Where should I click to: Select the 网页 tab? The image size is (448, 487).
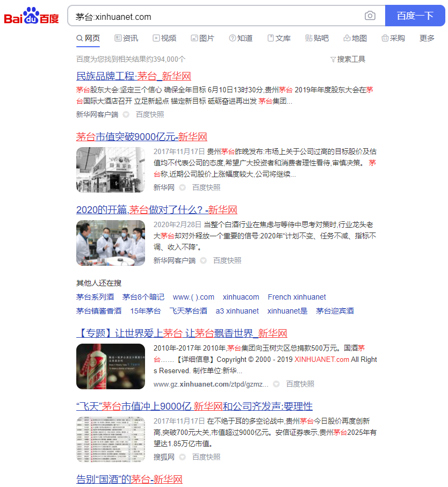(x=88, y=38)
